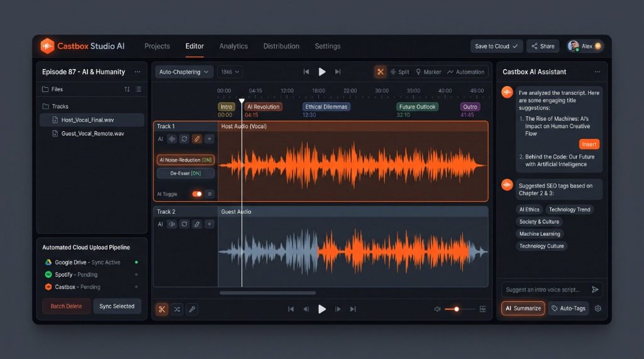Mute audio with the speaker icon
Screen dimensions: 644x359
(438, 309)
